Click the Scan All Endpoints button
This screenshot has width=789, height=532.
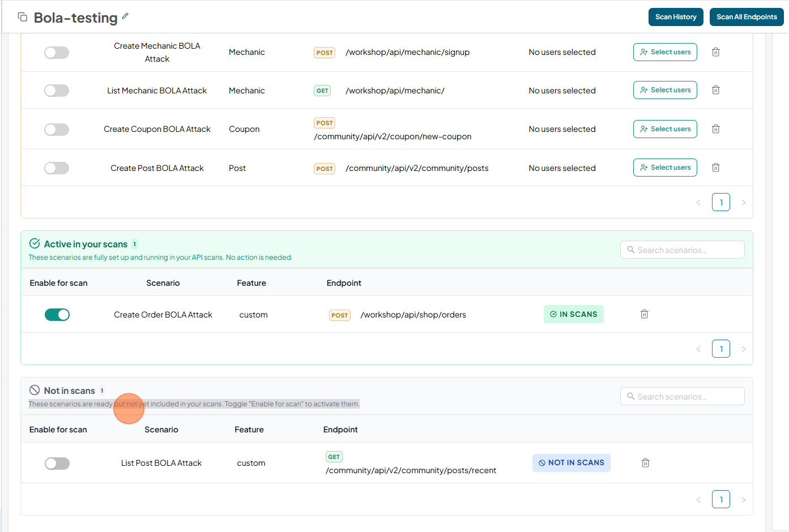(746, 17)
